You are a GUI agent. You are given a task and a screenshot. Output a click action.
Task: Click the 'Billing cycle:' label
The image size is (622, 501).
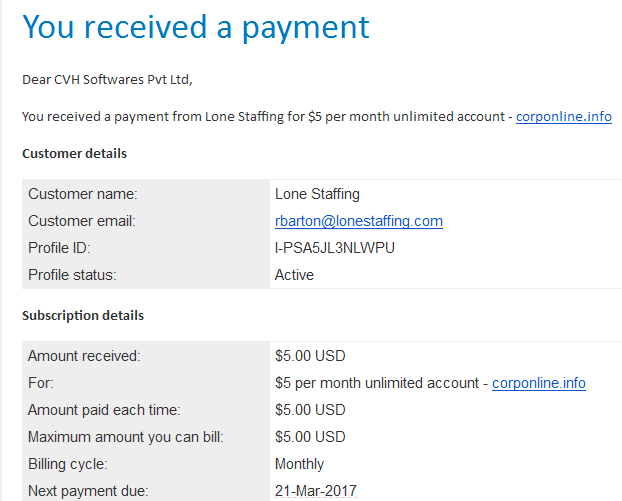(67, 464)
